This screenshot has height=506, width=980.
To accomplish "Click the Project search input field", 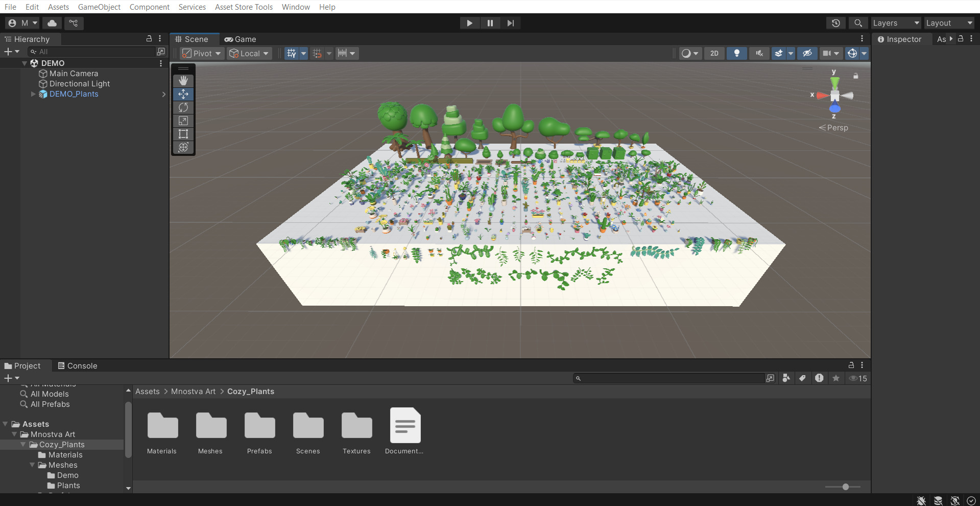I will (x=669, y=378).
